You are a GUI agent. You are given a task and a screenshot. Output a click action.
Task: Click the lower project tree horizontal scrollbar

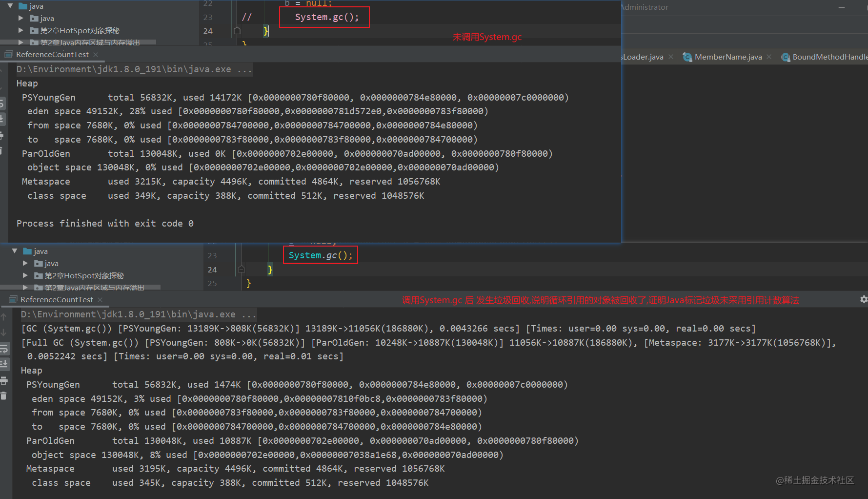pos(80,288)
